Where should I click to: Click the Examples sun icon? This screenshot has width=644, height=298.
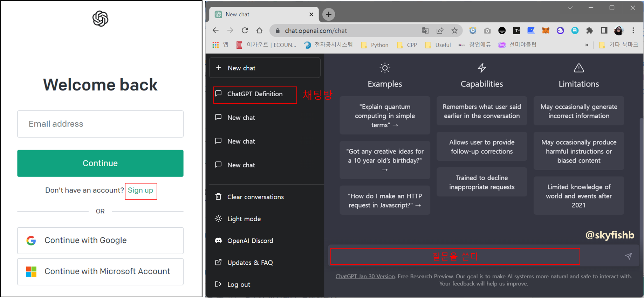point(385,68)
